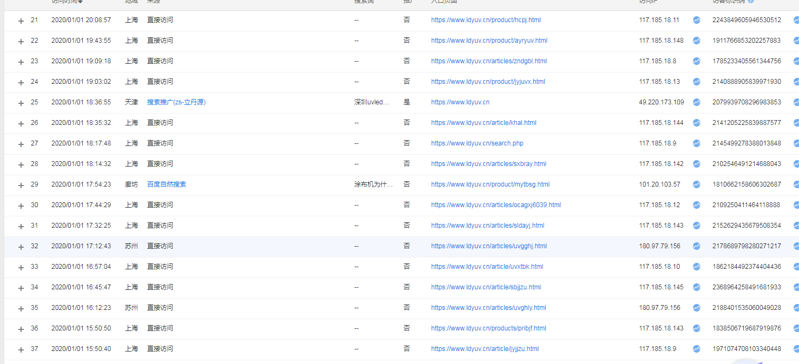Open the article/sbjjzu.html link
This screenshot has width=799, height=364.
(486, 287)
